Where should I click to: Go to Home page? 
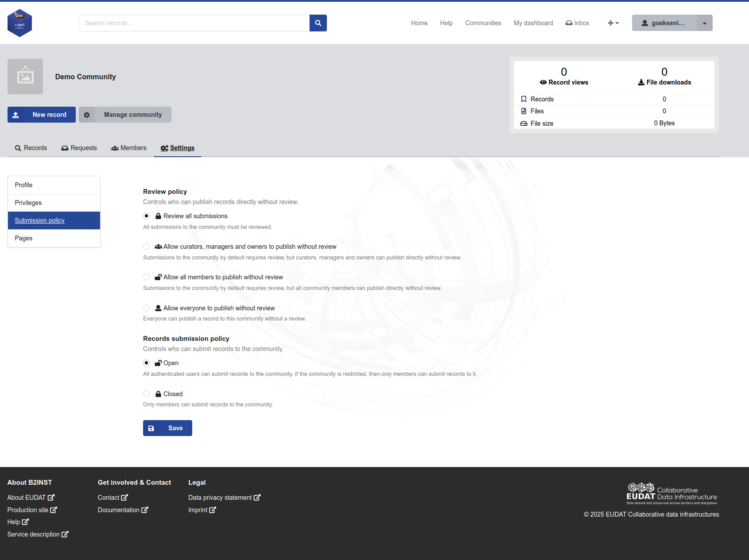[419, 23]
